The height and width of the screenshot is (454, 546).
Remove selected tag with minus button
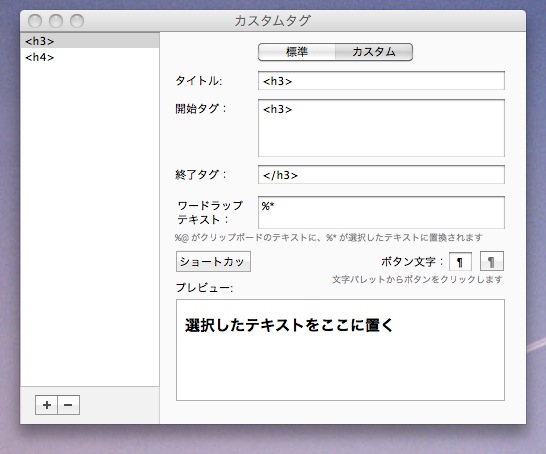69,405
